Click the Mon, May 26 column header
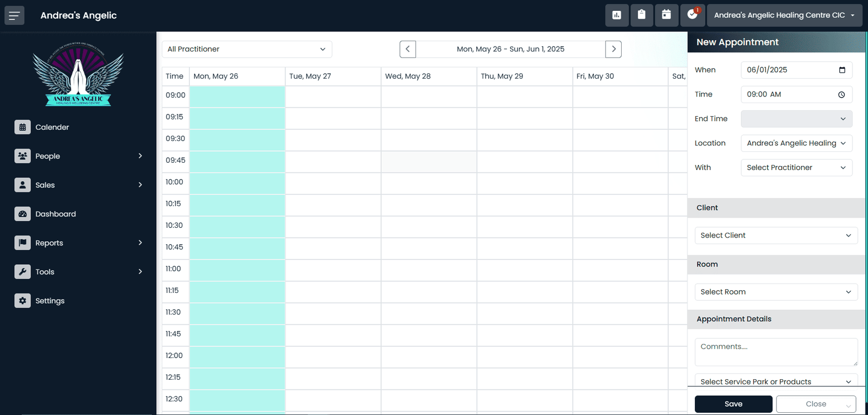868x415 pixels. (x=237, y=76)
